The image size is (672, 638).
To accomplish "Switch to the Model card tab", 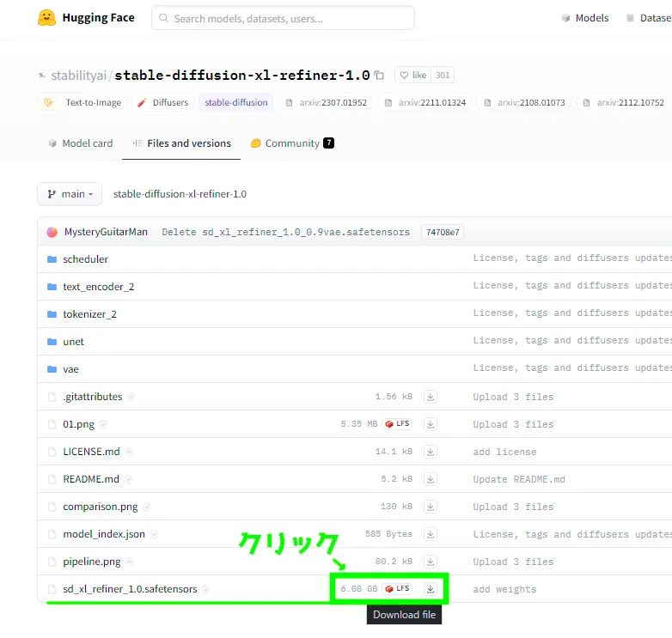I will click(81, 143).
